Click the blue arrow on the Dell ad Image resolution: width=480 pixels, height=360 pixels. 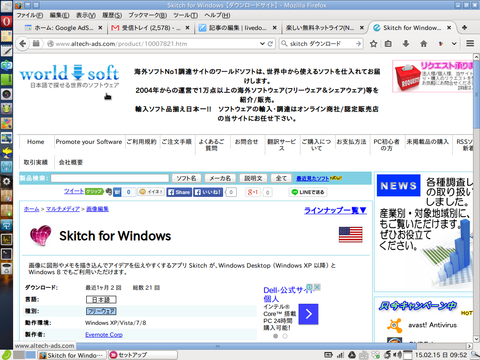(308, 314)
